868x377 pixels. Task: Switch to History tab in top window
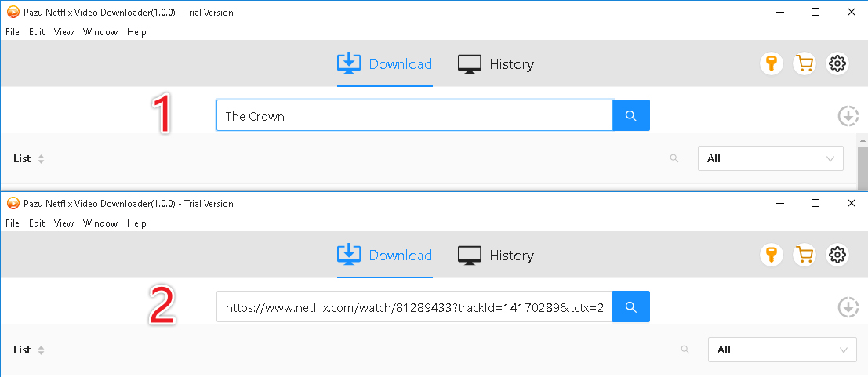[496, 64]
